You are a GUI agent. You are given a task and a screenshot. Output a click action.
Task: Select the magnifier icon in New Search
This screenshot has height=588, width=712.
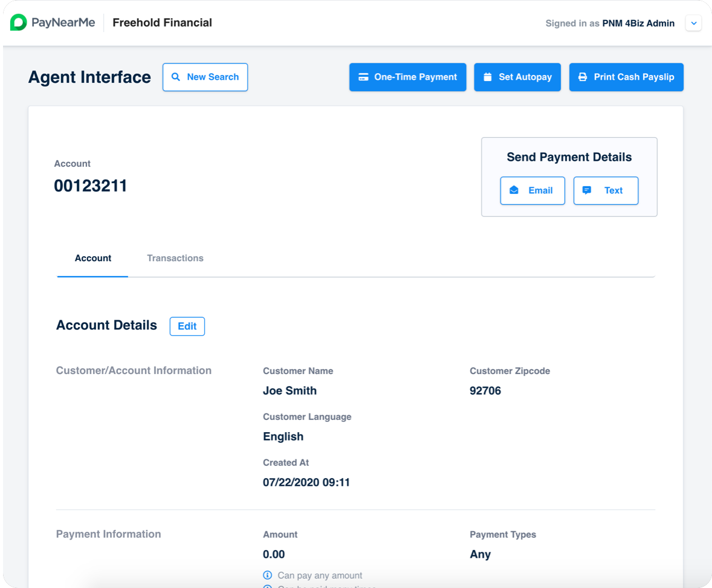(x=175, y=77)
